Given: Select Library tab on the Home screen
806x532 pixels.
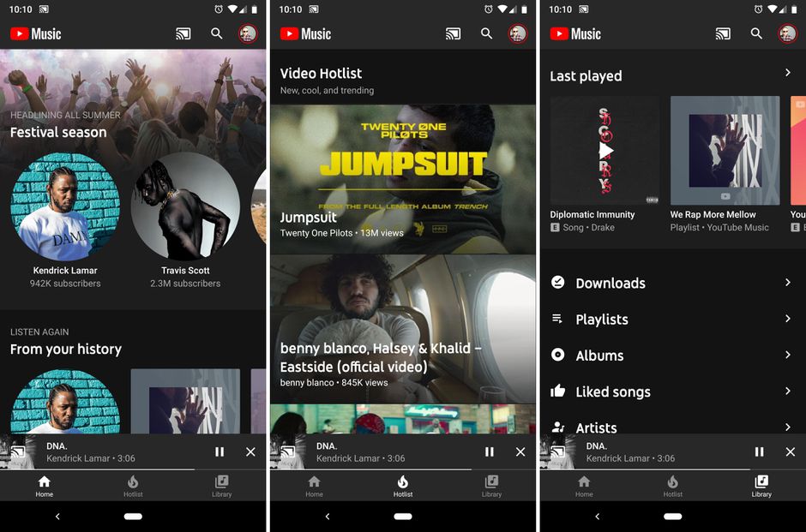Looking at the screenshot, I should (222, 486).
